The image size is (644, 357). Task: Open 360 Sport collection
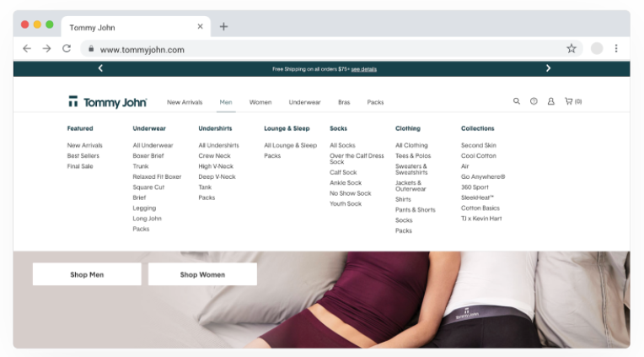coord(475,187)
